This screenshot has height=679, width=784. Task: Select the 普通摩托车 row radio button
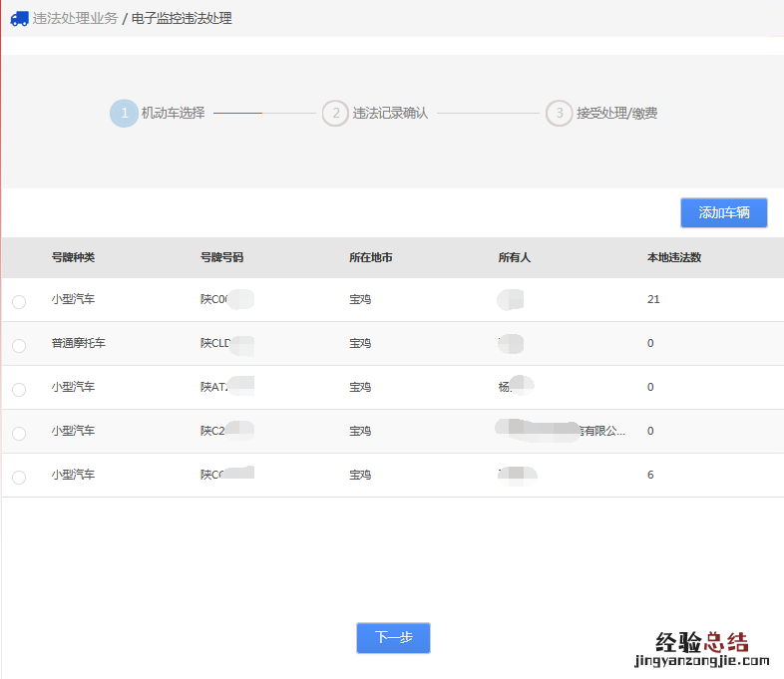pos(19,346)
